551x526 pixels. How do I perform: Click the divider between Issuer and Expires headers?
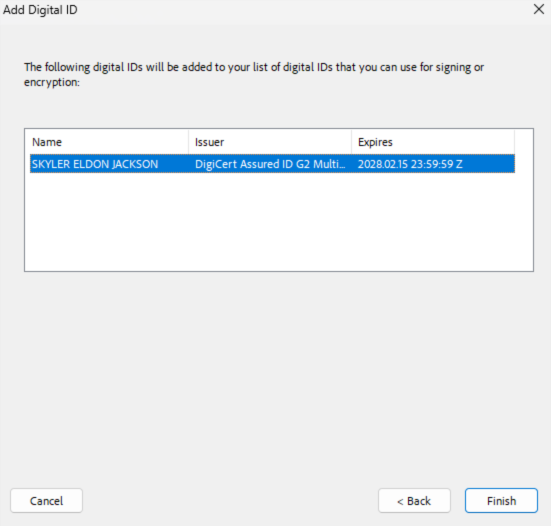coord(351,142)
